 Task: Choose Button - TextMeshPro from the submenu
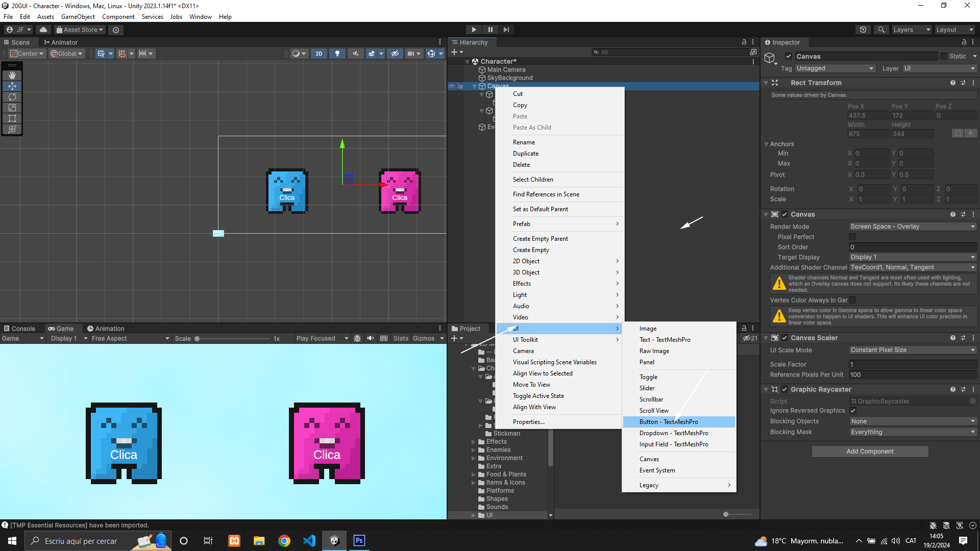669,422
